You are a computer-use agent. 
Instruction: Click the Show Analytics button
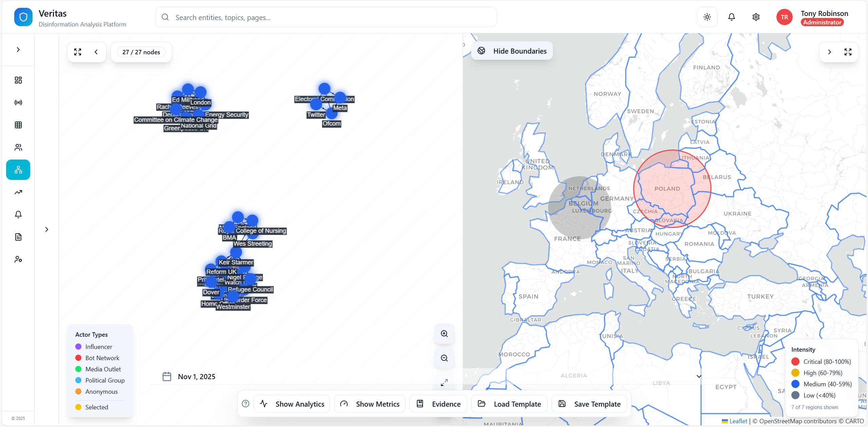point(291,404)
